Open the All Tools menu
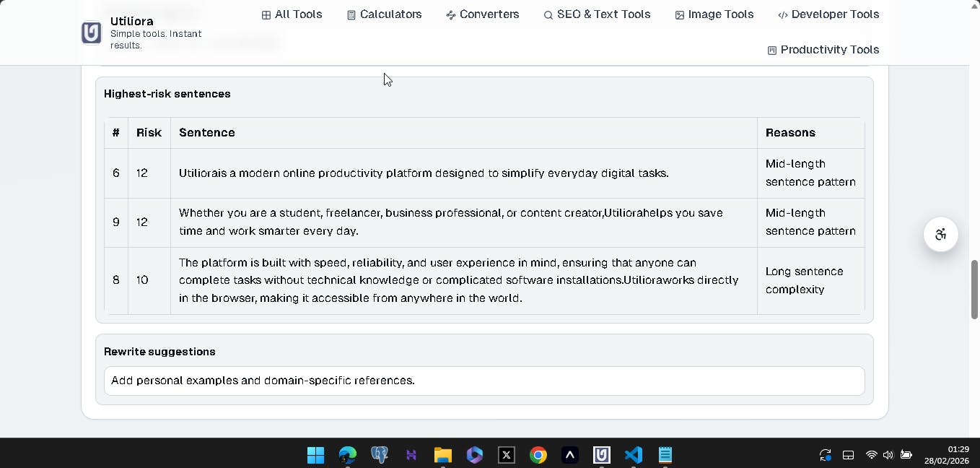Viewport: 980px width, 468px height. click(x=292, y=14)
